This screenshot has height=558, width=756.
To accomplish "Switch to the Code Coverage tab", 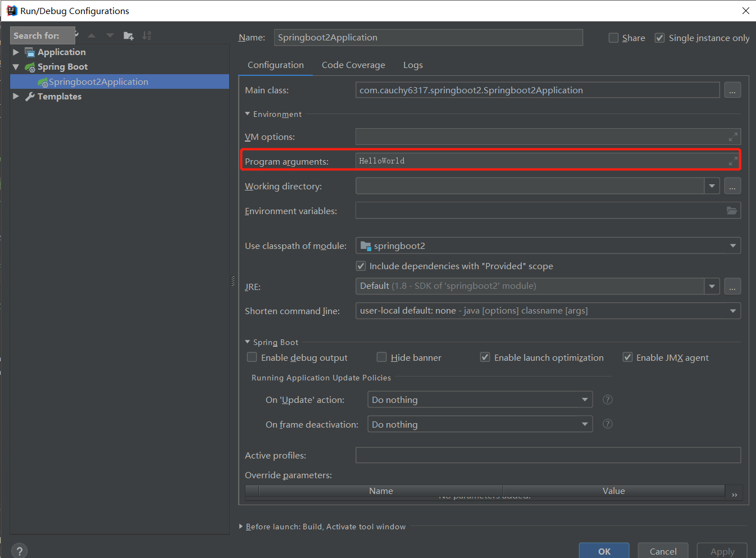I will pyautogui.click(x=353, y=65).
